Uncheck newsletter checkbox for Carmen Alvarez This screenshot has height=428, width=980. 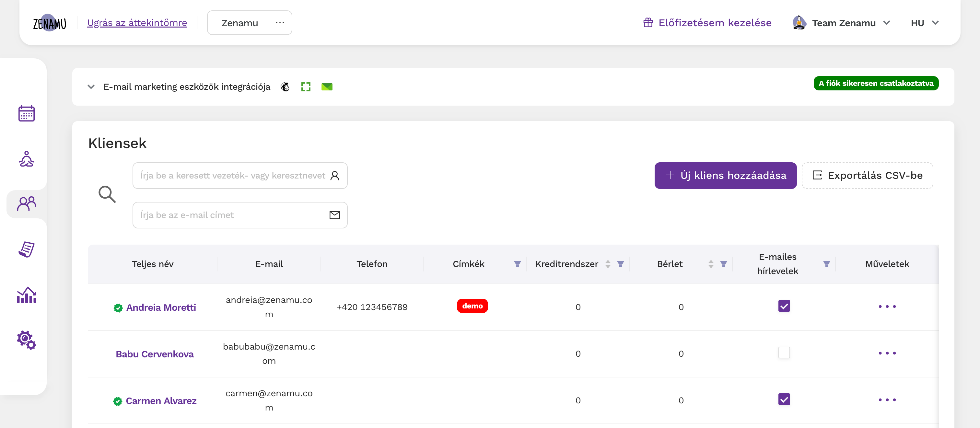pos(784,399)
